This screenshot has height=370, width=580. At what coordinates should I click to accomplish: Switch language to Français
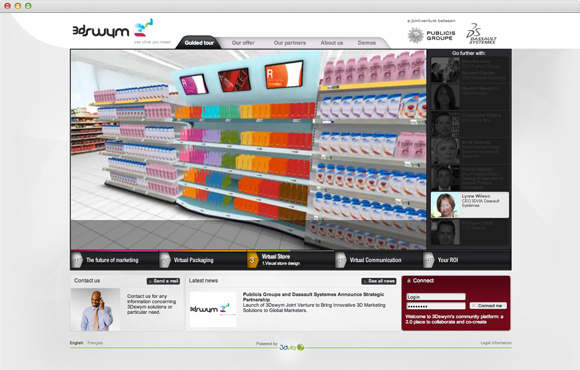(x=95, y=343)
